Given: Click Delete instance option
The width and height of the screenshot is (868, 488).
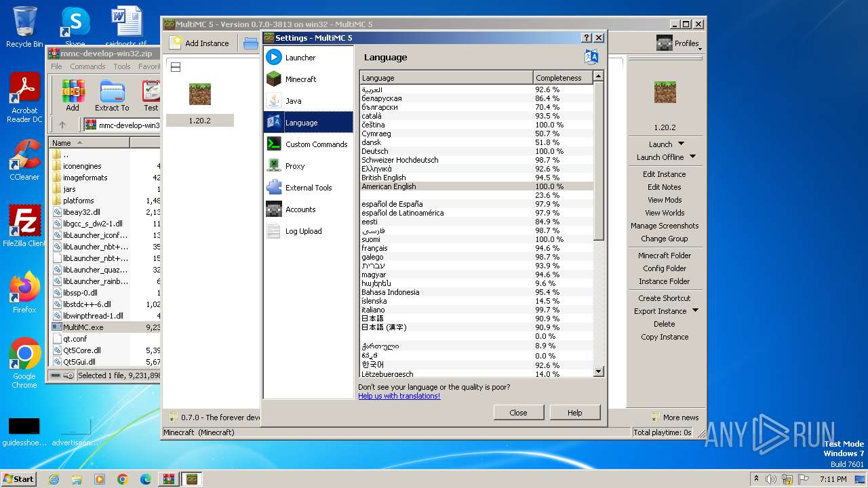Looking at the screenshot, I should (664, 324).
